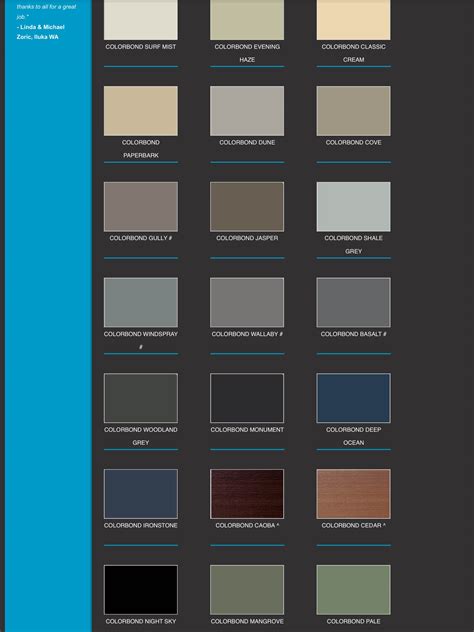The image size is (474, 632).
Task: Click the 'COLORBOND CEDAR ^' label
Action: click(x=353, y=525)
